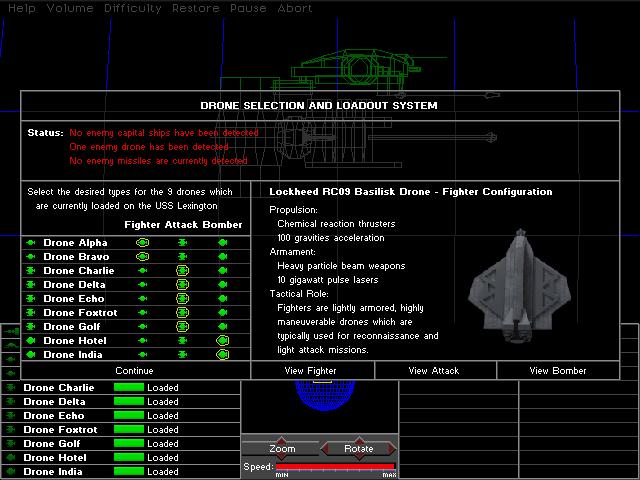Image resolution: width=640 pixels, height=480 pixels.
Task: Set Drone Bravo to Bomber type
Action: coord(222,256)
